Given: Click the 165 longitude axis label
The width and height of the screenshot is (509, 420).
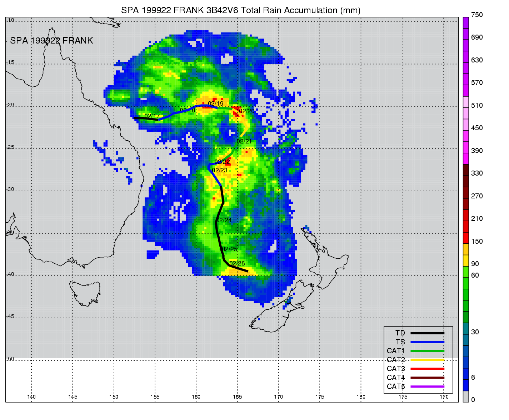Looking at the screenshot, I should tap(237, 397).
